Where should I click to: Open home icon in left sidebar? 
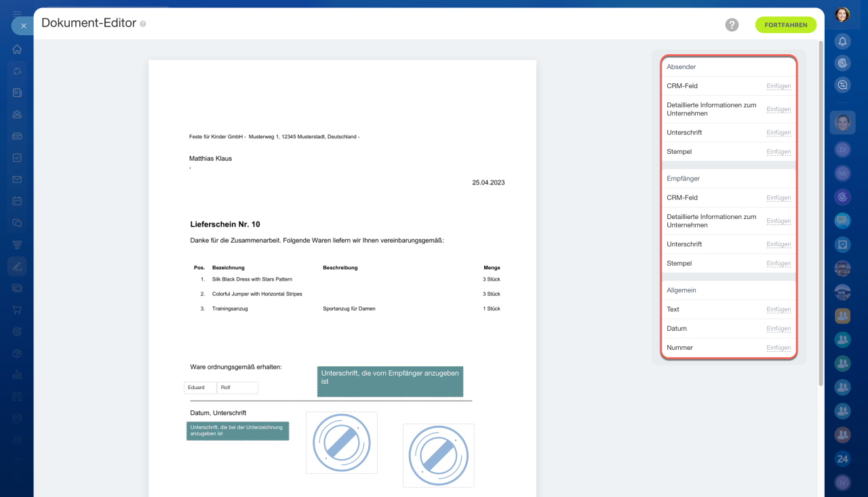pos(17,49)
